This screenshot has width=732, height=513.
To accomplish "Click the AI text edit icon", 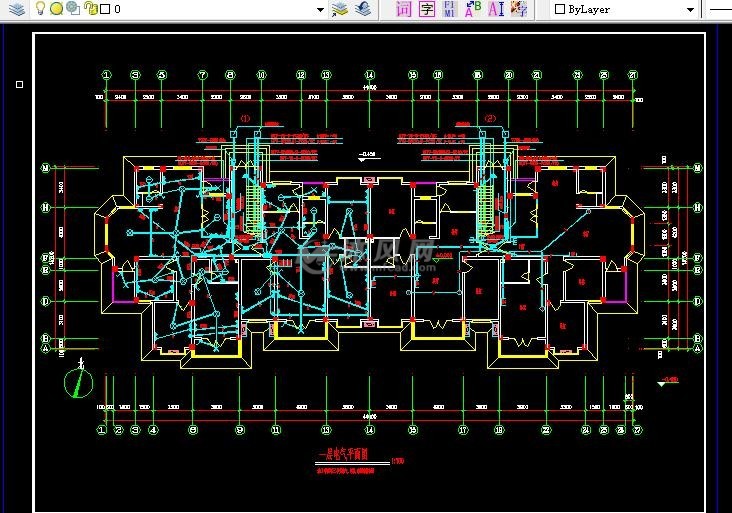I will 495,9.
